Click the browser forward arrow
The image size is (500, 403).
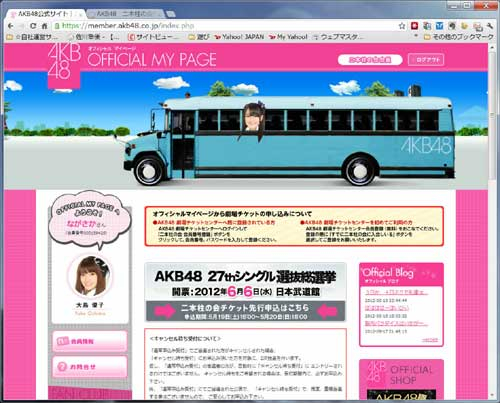[x=21, y=26]
